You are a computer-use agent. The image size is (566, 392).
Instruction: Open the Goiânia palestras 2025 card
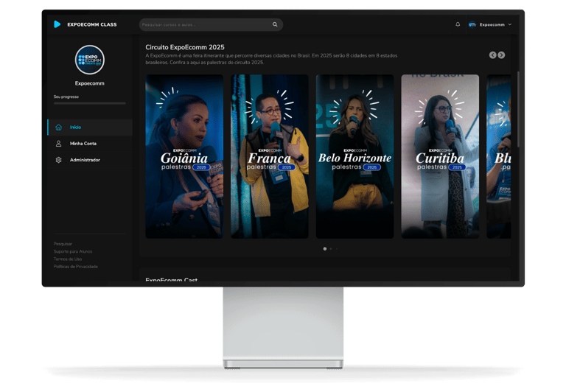pos(184,156)
